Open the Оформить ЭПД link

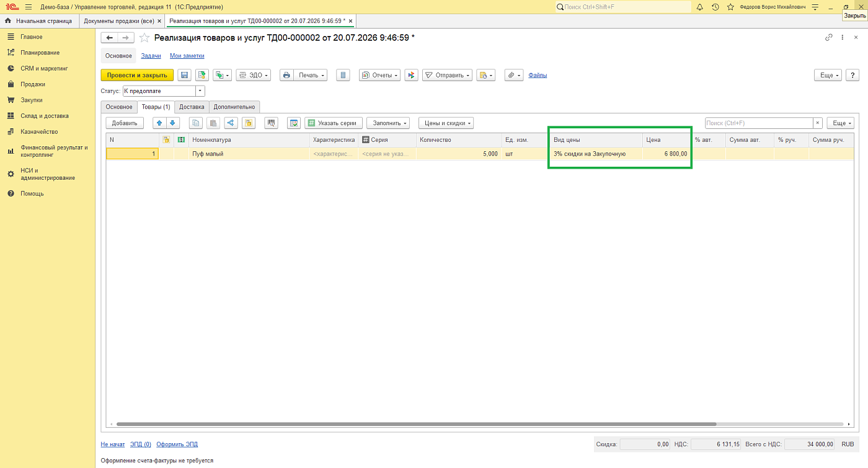point(177,444)
